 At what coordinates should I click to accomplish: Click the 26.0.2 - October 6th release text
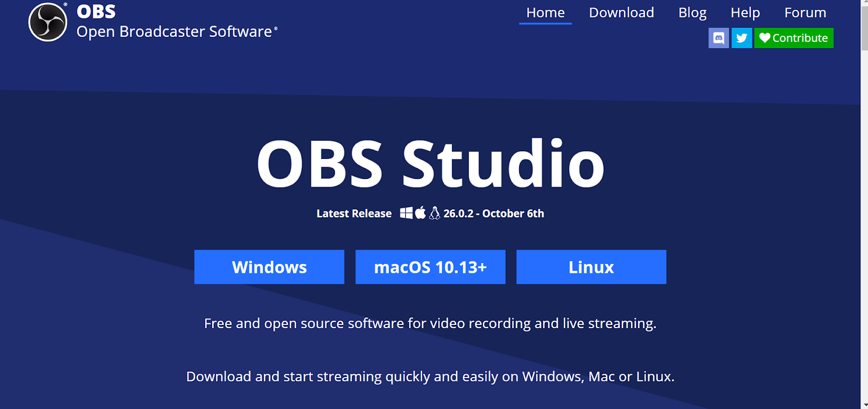494,213
